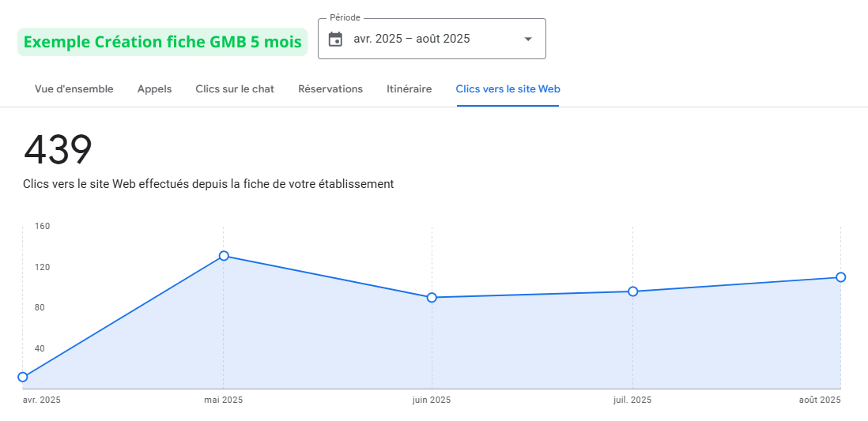This screenshot has height=421, width=868.
Task: Open the Appels tab
Action: 154,89
